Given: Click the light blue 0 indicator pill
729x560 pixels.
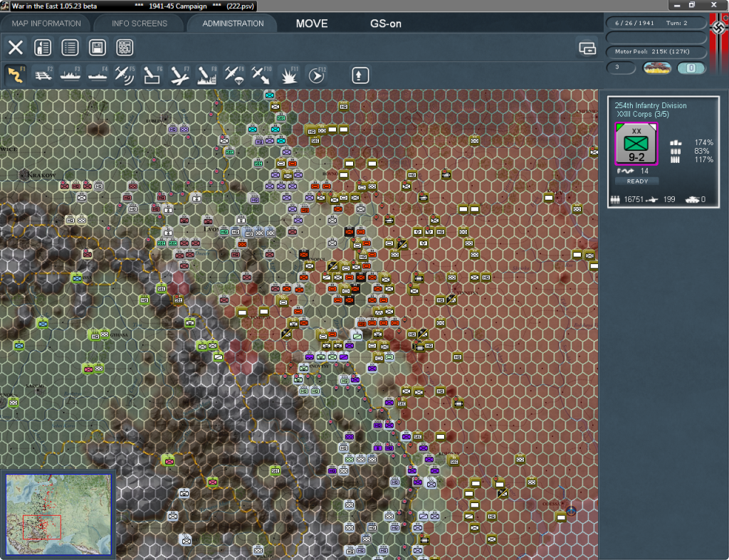Looking at the screenshot, I should [691, 68].
